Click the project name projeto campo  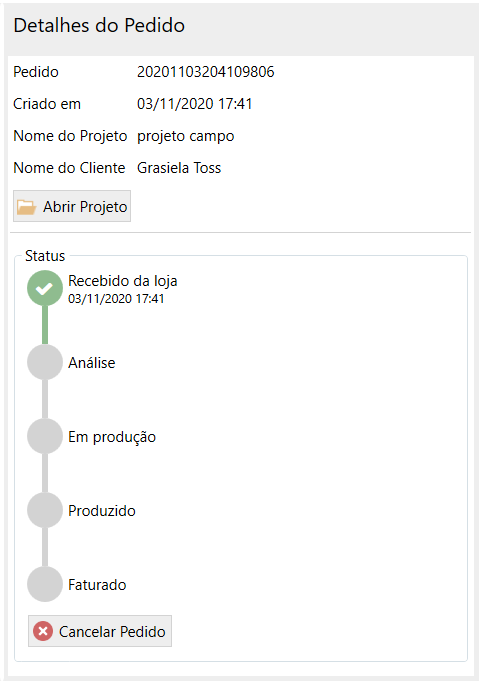point(186,136)
